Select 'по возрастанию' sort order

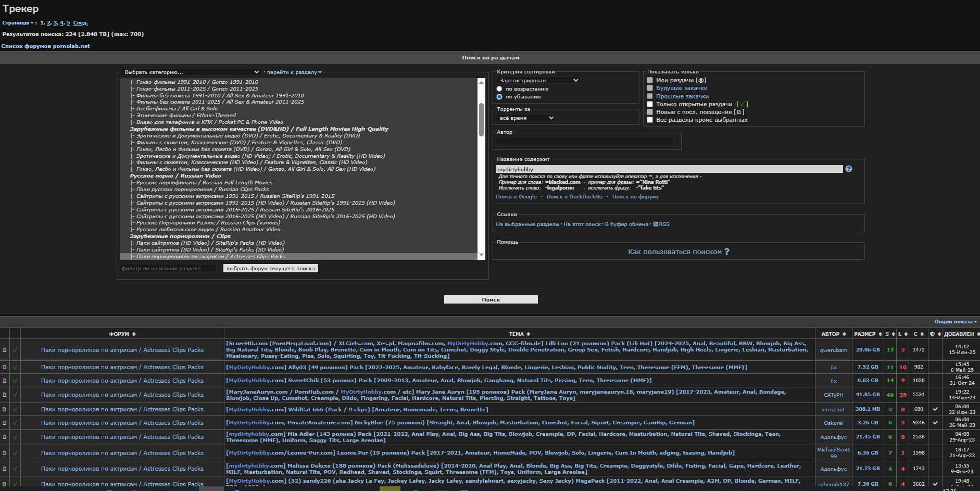pyautogui.click(x=499, y=89)
